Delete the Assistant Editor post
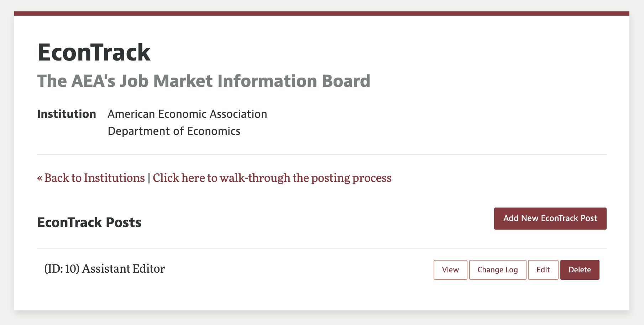The width and height of the screenshot is (644, 325). [x=580, y=270]
